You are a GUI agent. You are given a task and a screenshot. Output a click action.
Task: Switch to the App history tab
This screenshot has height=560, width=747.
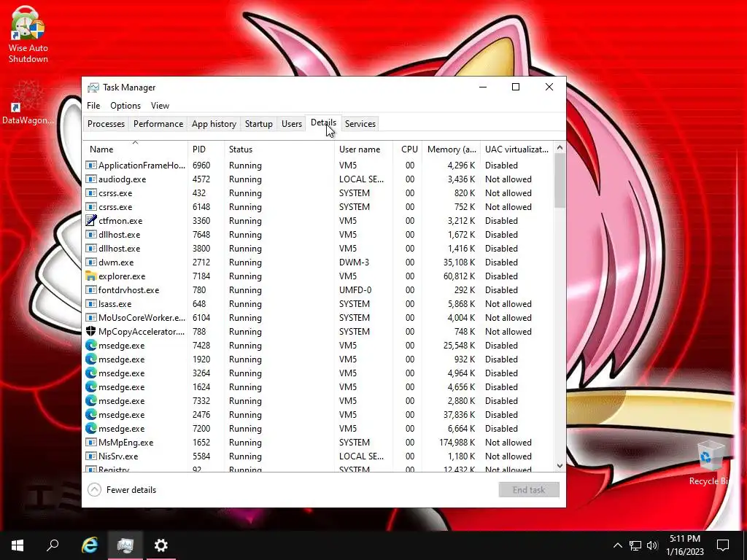point(214,124)
